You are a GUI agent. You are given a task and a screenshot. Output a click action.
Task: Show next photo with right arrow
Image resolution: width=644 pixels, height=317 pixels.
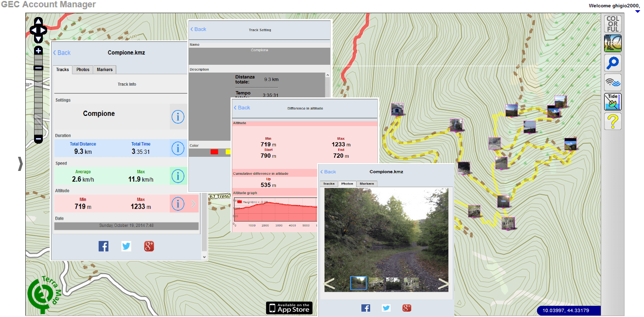(x=443, y=283)
